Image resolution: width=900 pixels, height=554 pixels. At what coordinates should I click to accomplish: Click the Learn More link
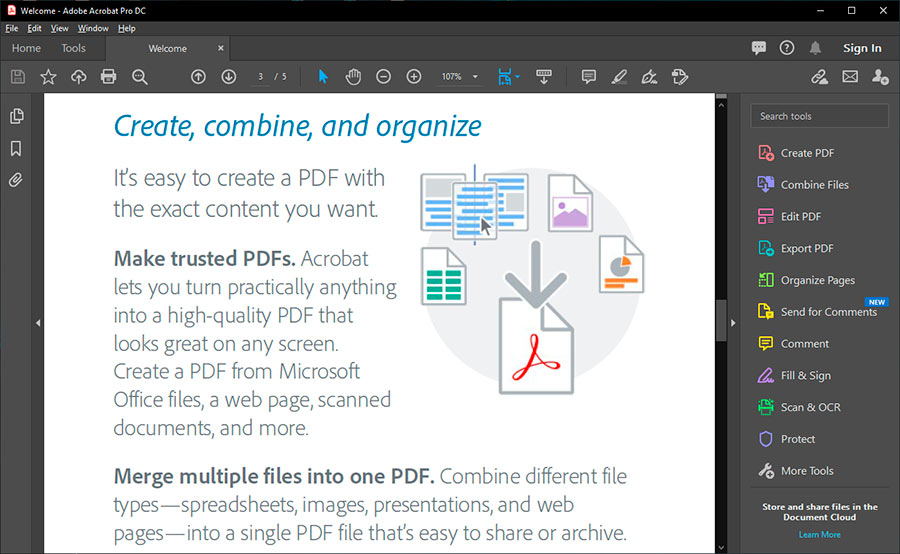click(x=819, y=535)
